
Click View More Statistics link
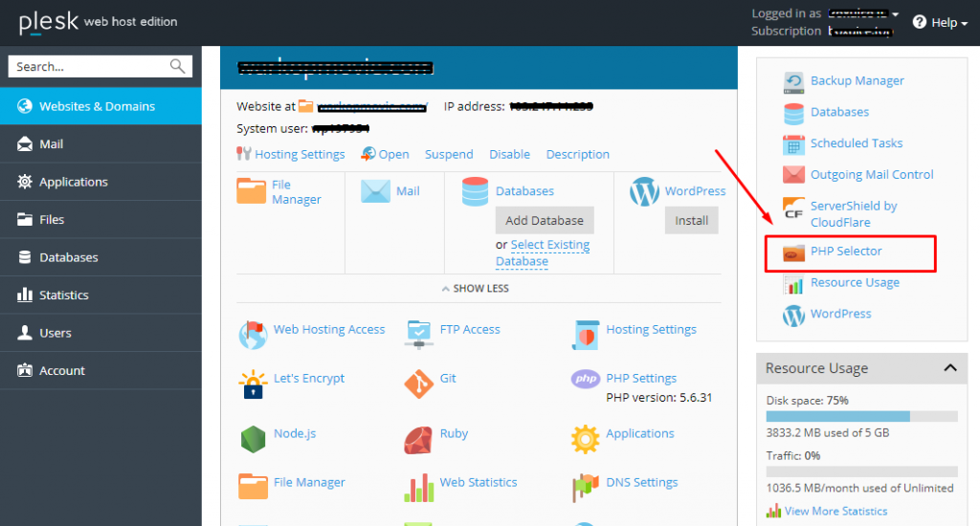(x=835, y=511)
